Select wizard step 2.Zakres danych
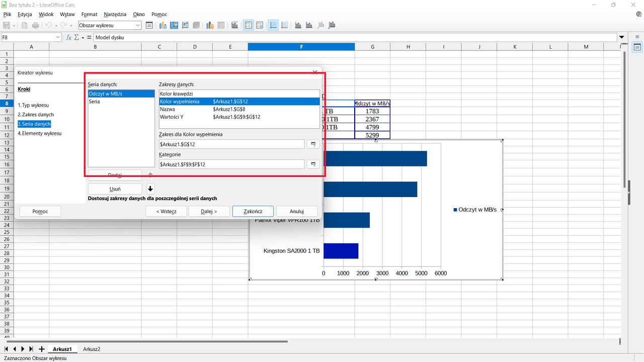 point(36,115)
